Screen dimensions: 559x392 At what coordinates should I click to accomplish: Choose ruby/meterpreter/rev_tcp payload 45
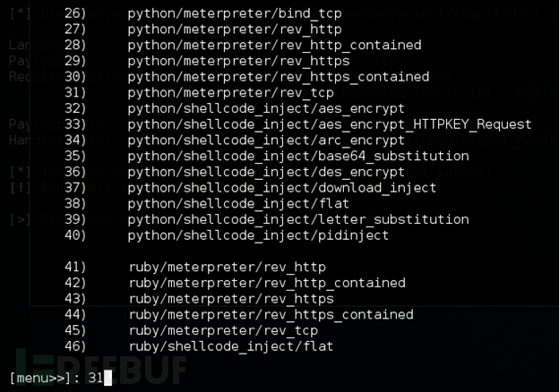222,330
